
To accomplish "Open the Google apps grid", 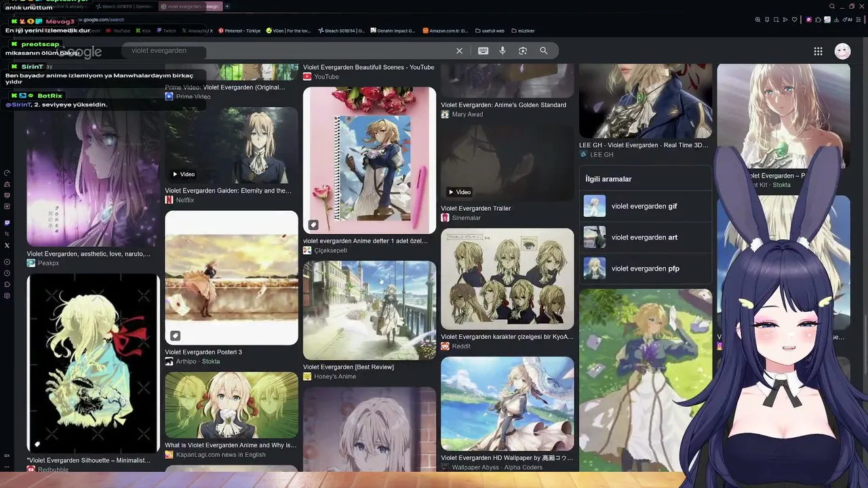I will (818, 51).
